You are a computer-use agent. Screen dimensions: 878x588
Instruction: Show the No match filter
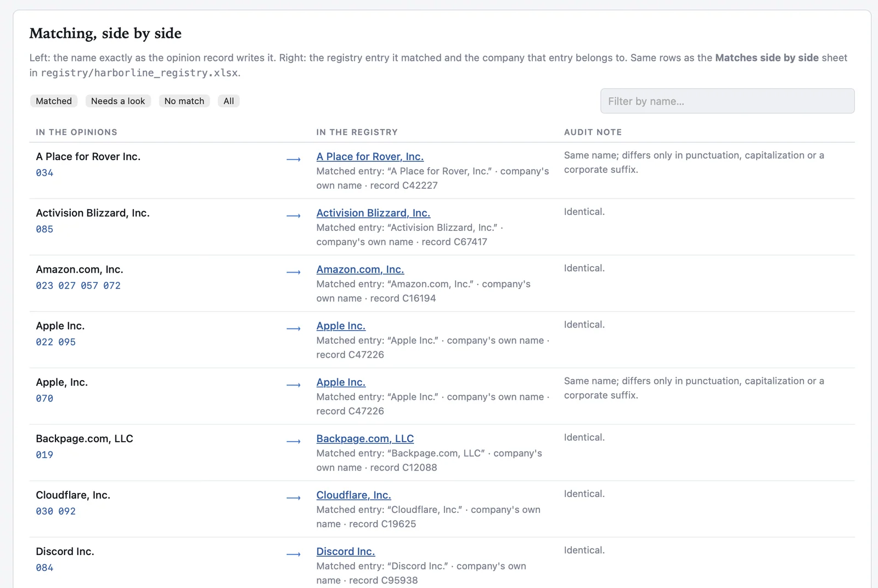(184, 101)
